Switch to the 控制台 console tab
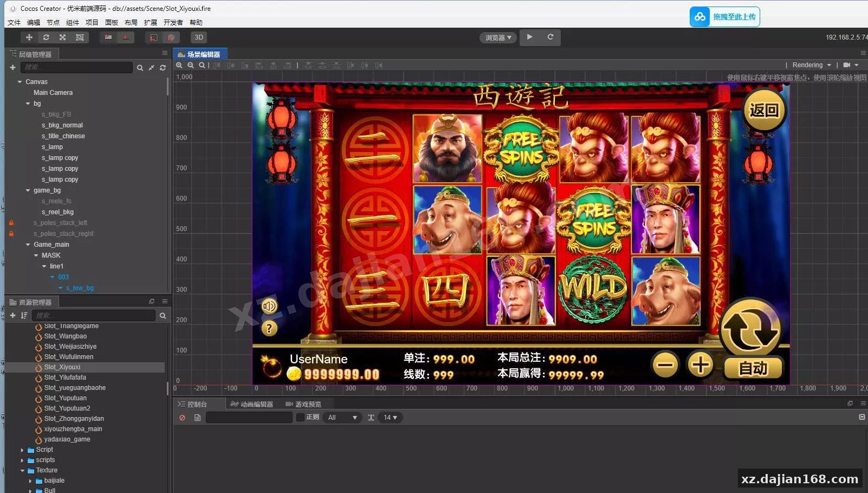The image size is (868, 493). (x=192, y=405)
